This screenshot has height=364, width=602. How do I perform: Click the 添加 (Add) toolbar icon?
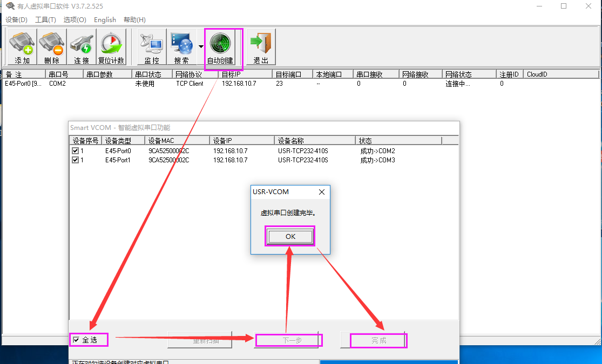coord(22,47)
